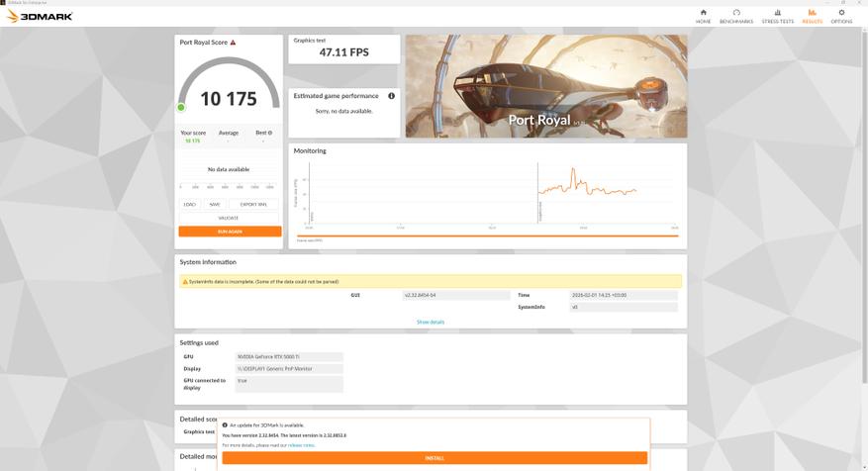The height and width of the screenshot is (471, 868).
Task: Click the Your score green value
Action: click(192, 141)
